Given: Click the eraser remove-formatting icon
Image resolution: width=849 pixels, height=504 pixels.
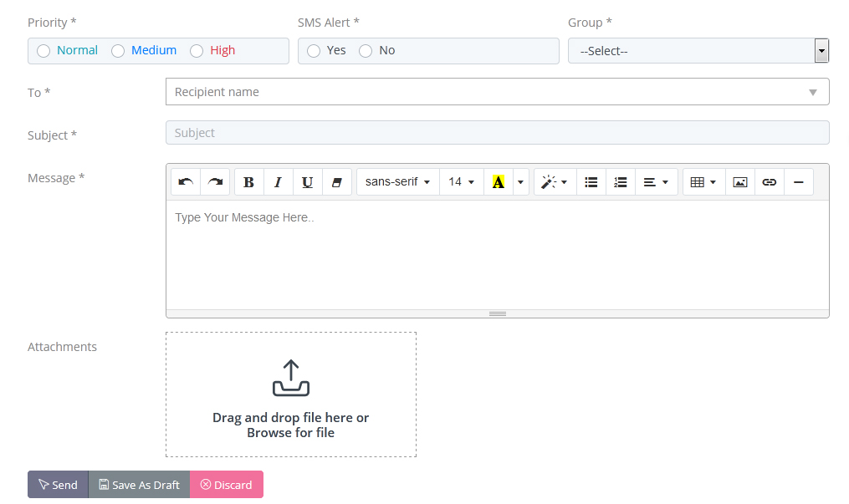Looking at the screenshot, I should coord(336,182).
